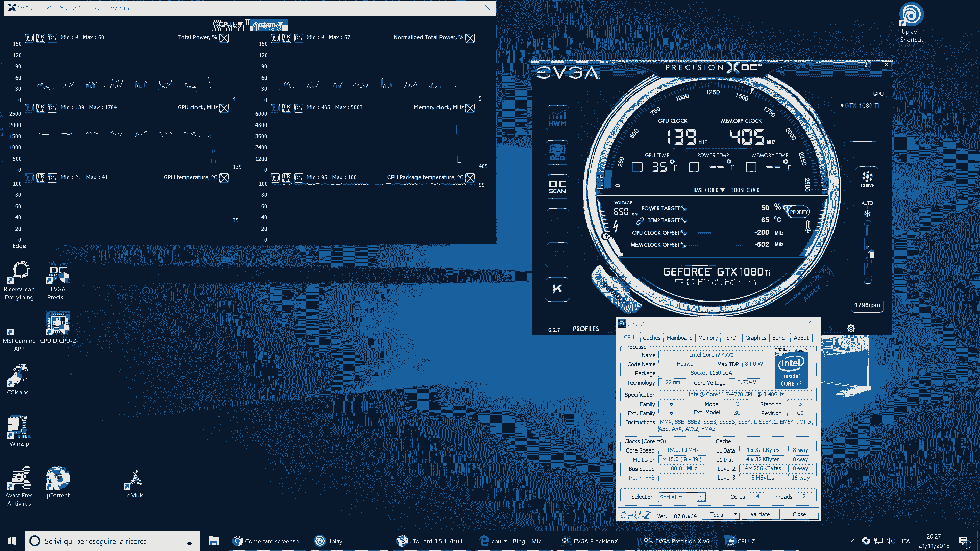Enable the POWER TEMP checkbox

[694, 167]
